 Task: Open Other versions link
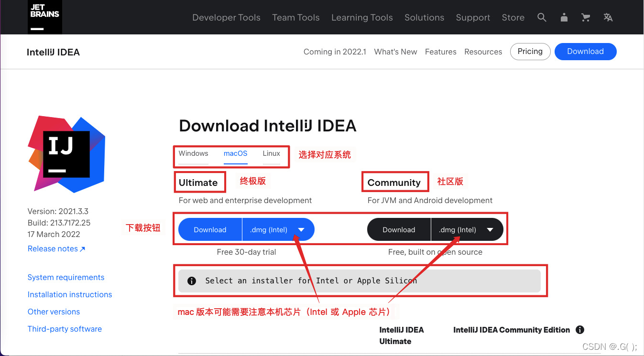54,312
